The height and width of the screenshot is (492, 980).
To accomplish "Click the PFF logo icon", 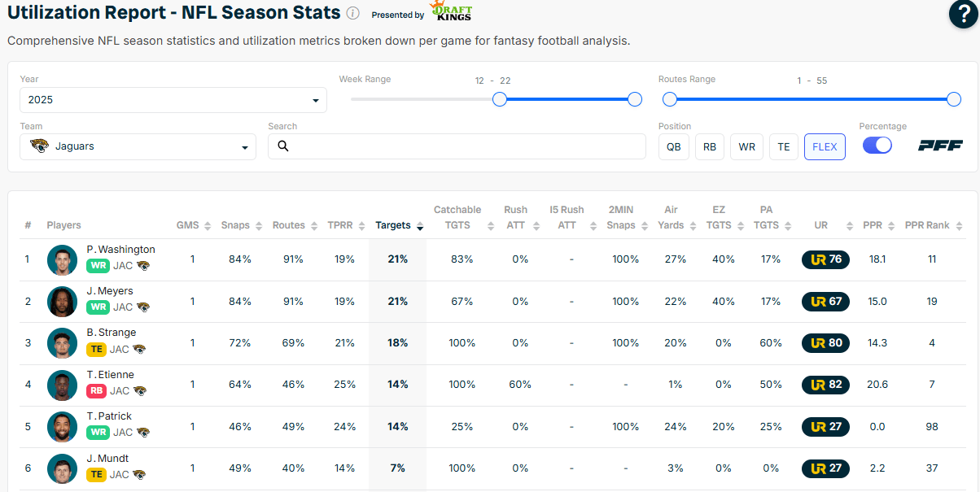I will click(940, 146).
